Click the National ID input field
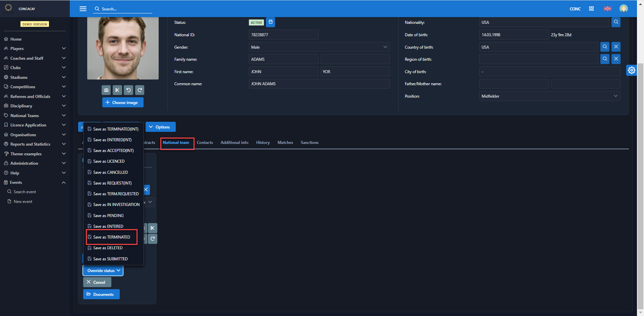This screenshot has width=644, height=316. pyautogui.click(x=283, y=35)
